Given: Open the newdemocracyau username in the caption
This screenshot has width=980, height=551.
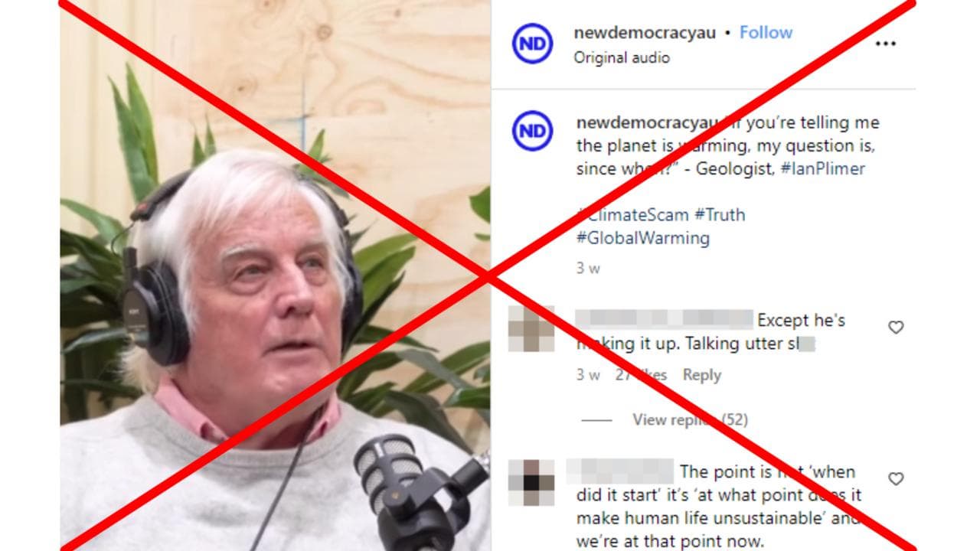Looking at the screenshot, I should [x=647, y=122].
